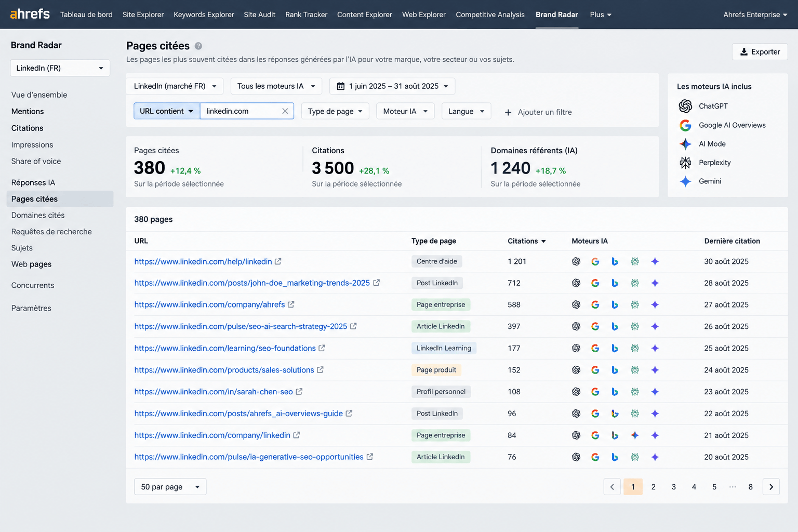This screenshot has width=798, height=532.
Task: Select Domaines cités in the sidebar
Action: (38, 215)
